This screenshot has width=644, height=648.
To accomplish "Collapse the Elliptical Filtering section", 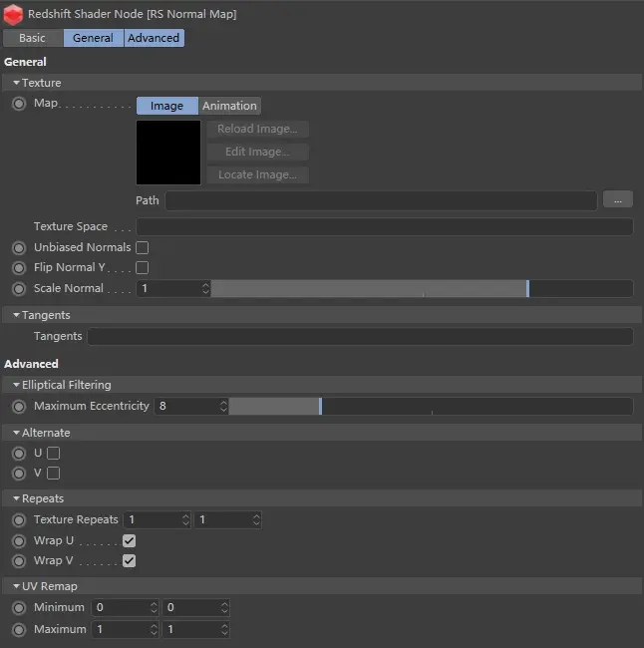I will click(x=16, y=385).
